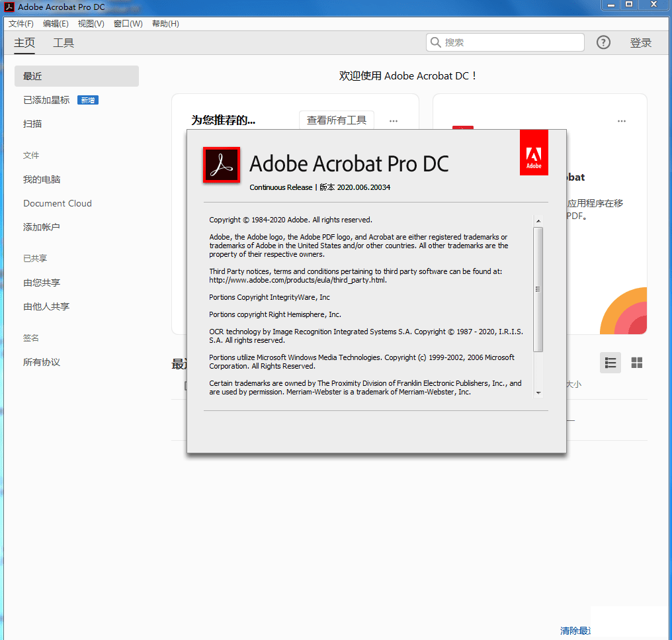Image resolution: width=672 pixels, height=640 pixels.
Task: Switch to the 主页 tab
Action: pos(24,43)
